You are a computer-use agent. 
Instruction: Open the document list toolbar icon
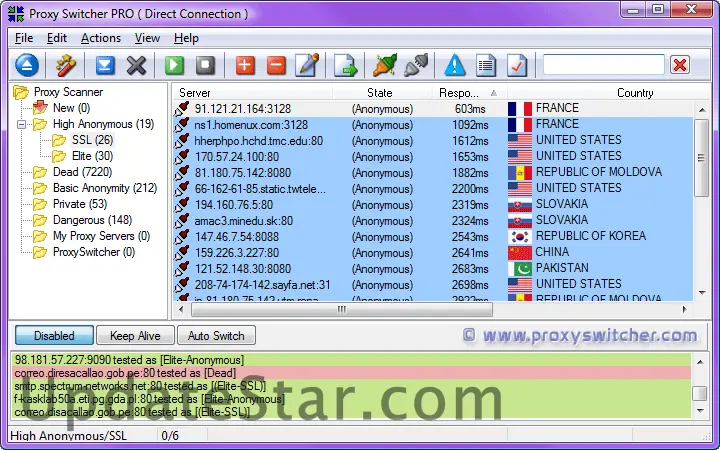coord(486,65)
